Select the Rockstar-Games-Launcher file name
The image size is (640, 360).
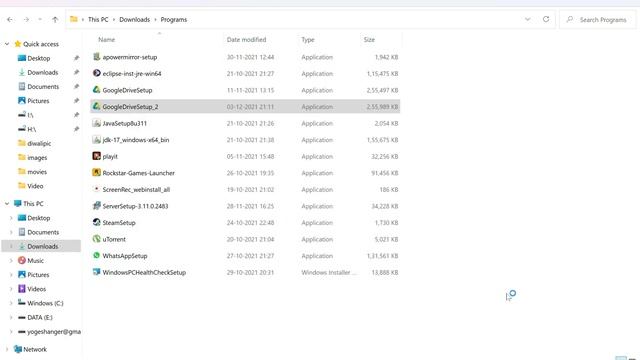click(x=138, y=173)
